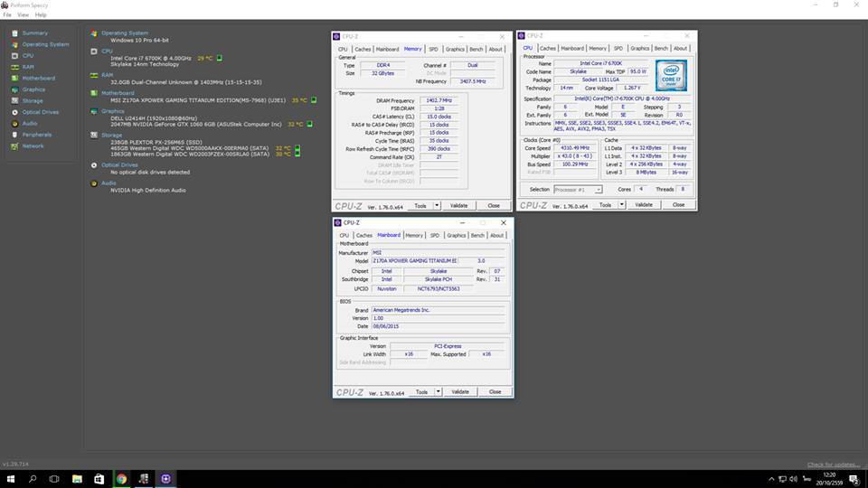Open the Speccy File menu

(x=7, y=15)
